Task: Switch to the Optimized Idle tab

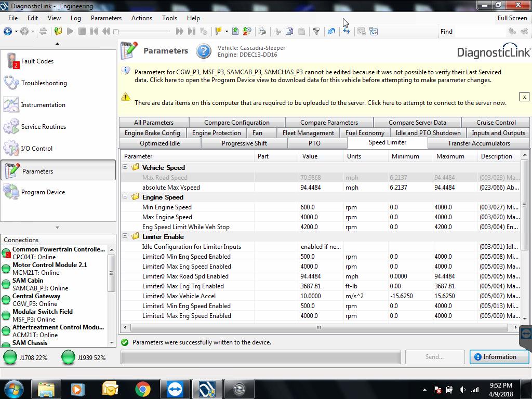Action: 160,143
